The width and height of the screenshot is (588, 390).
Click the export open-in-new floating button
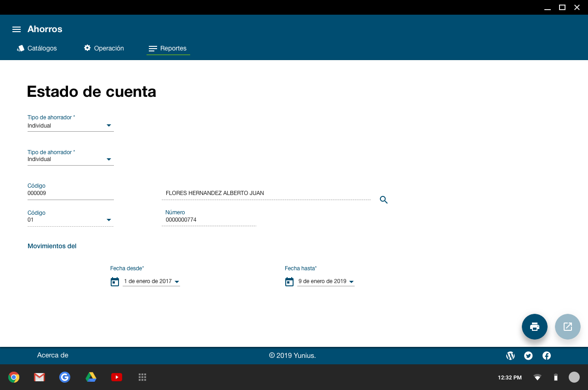point(567,327)
